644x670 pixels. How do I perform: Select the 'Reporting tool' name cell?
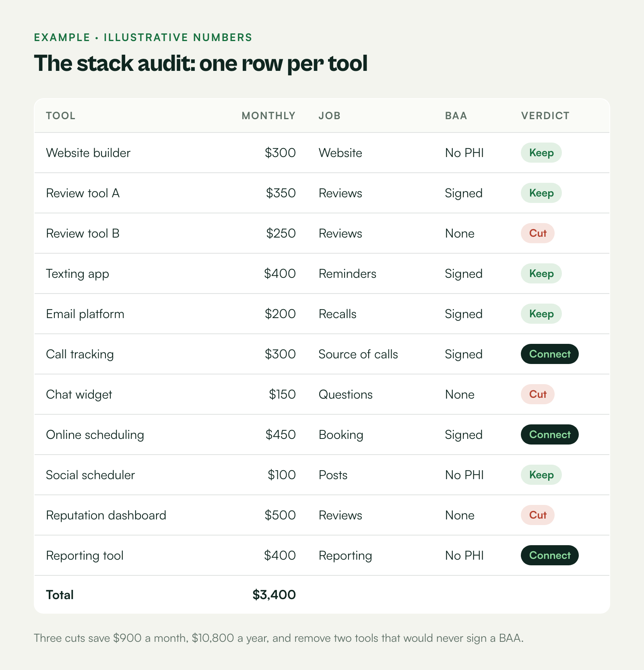point(85,556)
